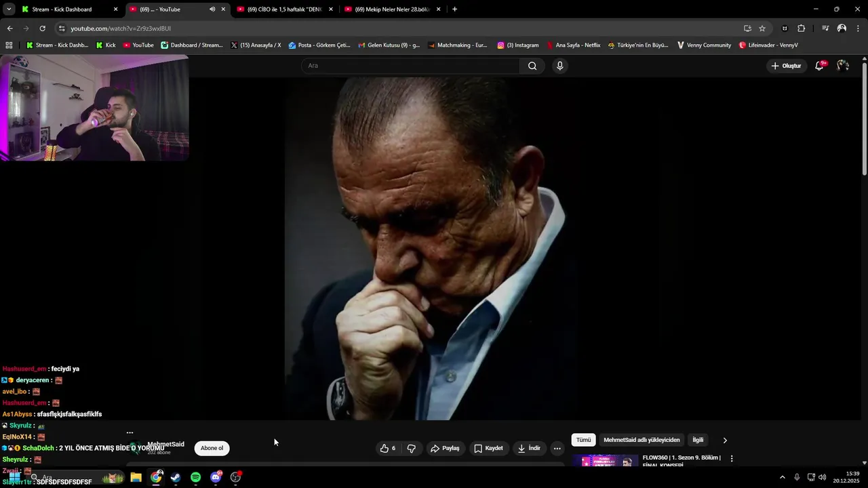Save video with Kaydet button
The width and height of the screenshot is (868, 488).
coord(488,448)
